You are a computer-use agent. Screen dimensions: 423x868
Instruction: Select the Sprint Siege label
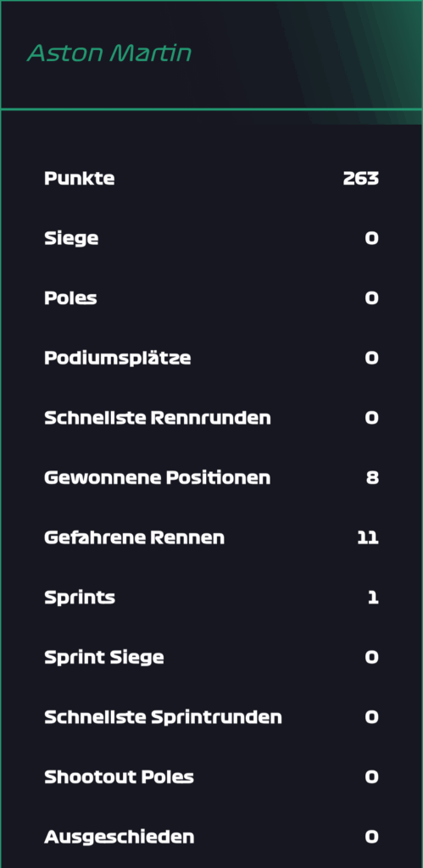104,658
